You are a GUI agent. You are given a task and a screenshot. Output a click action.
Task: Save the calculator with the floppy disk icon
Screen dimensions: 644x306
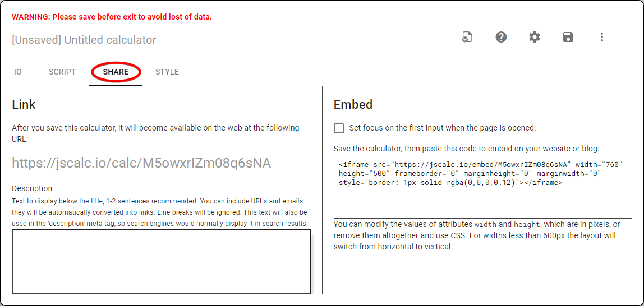(568, 38)
